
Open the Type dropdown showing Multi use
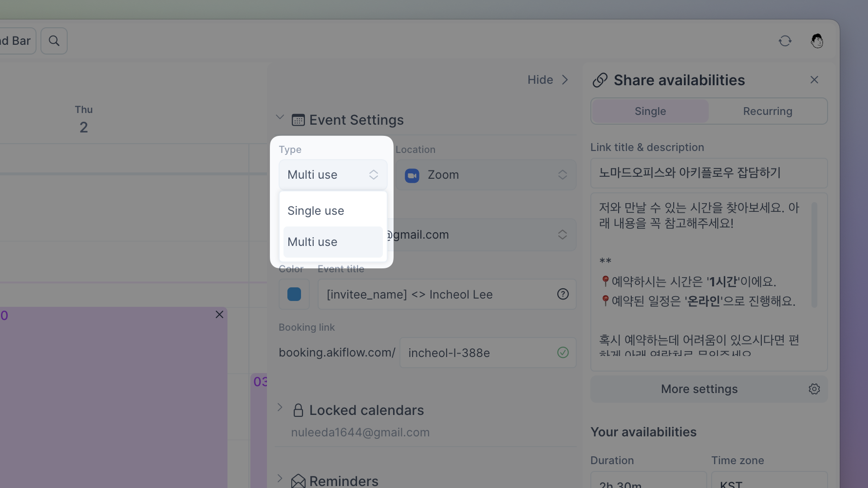point(333,175)
